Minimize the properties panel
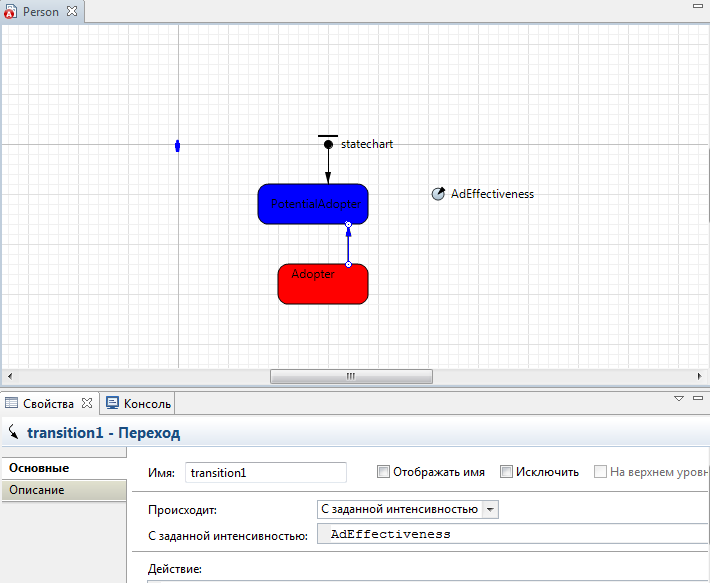This screenshot has width=710, height=583. tap(698, 398)
